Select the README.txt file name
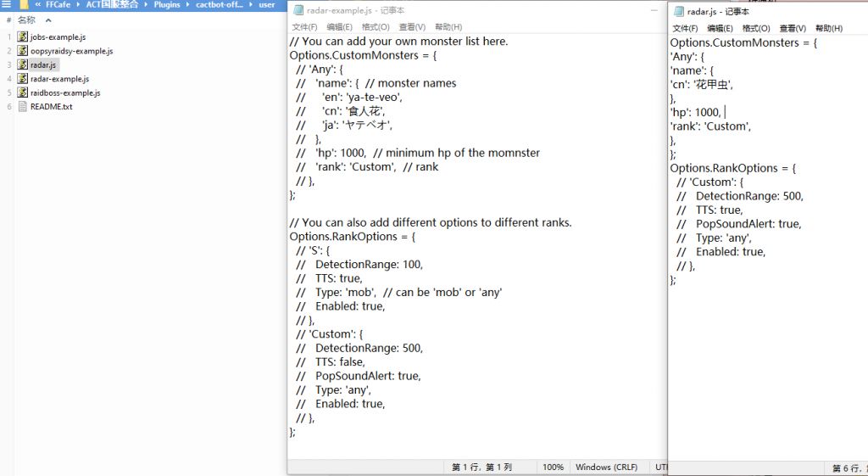The width and height of the screenshot is (868, 476). tap(52, 106)
